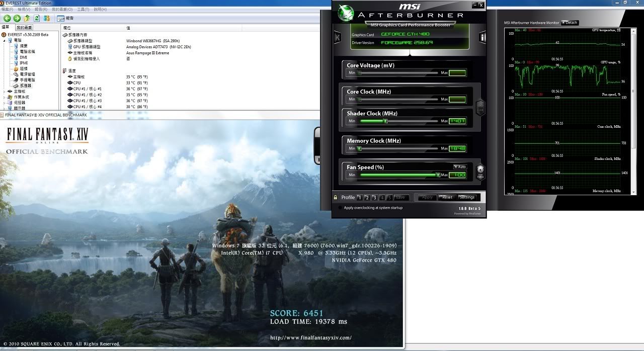Screen dimensions: 644x351
Task: Click the Shader Clock slider handle
Action: coord(386,121)
